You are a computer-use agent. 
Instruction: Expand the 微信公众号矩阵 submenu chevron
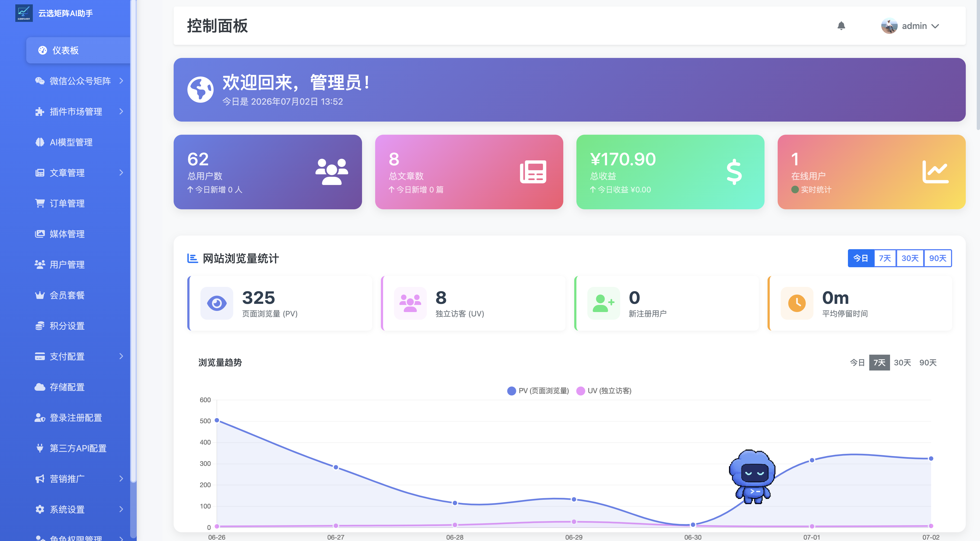121,81
